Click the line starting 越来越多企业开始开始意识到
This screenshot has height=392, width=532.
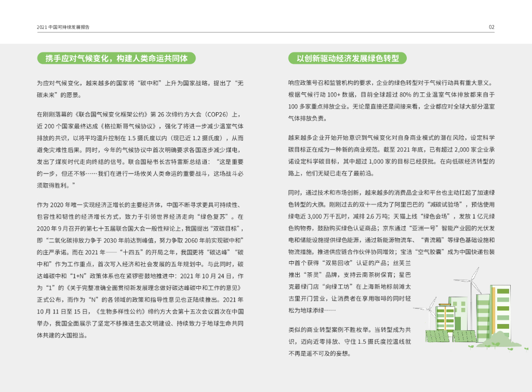[392, 138]
